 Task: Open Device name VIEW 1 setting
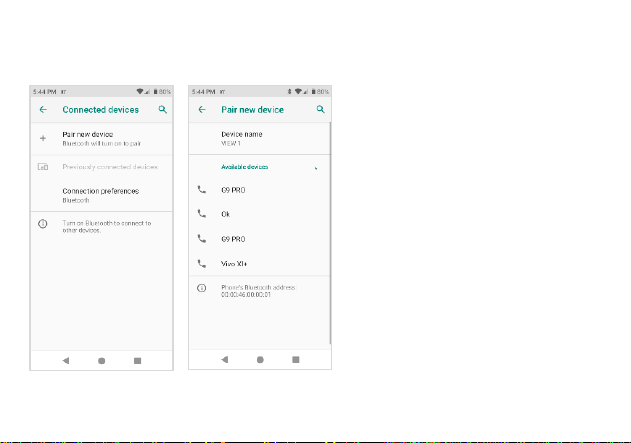tap(260, 138)
